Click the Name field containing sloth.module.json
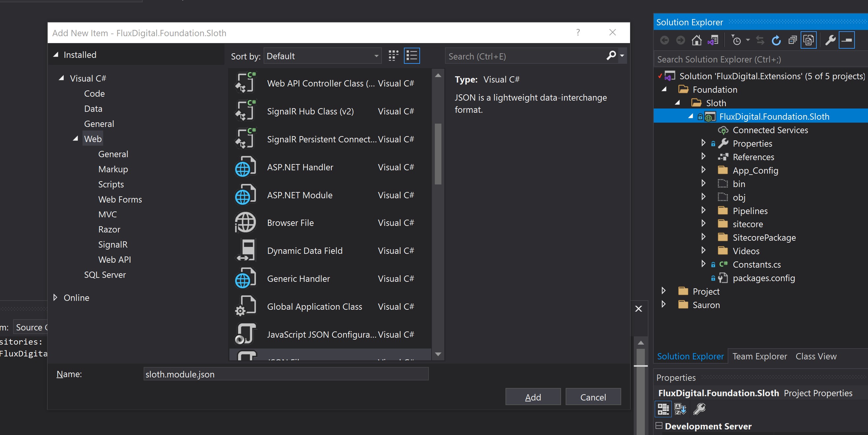The width and height of the screenshot is (868, 435). click(286, 374)
